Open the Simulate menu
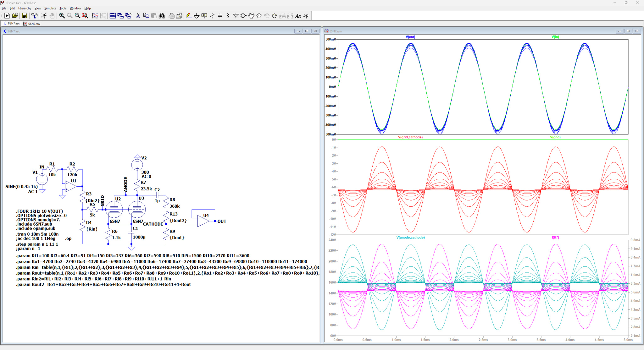The width and height of the screenshot is (644, 350). [x=50, y=8]
